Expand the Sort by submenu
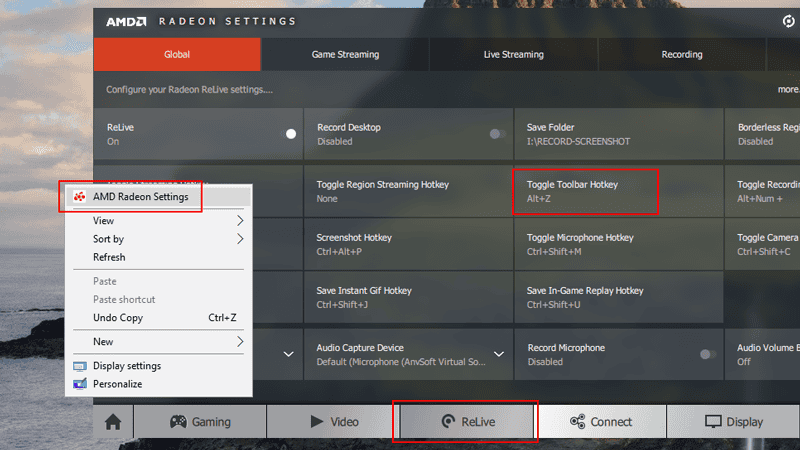This screenshot has height=450, width=800. (x=240, y=239)
